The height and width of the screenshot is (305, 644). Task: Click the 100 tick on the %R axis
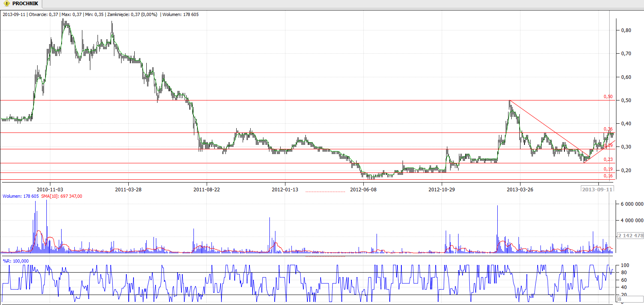(625, 265)
